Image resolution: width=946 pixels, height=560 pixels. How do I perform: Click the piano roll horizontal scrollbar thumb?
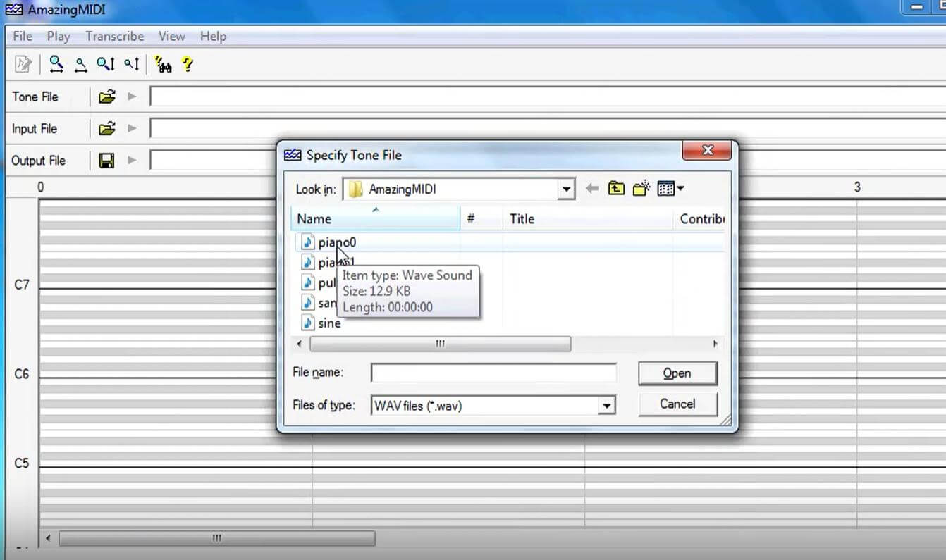pyautogui.click(x=217, y=538)
